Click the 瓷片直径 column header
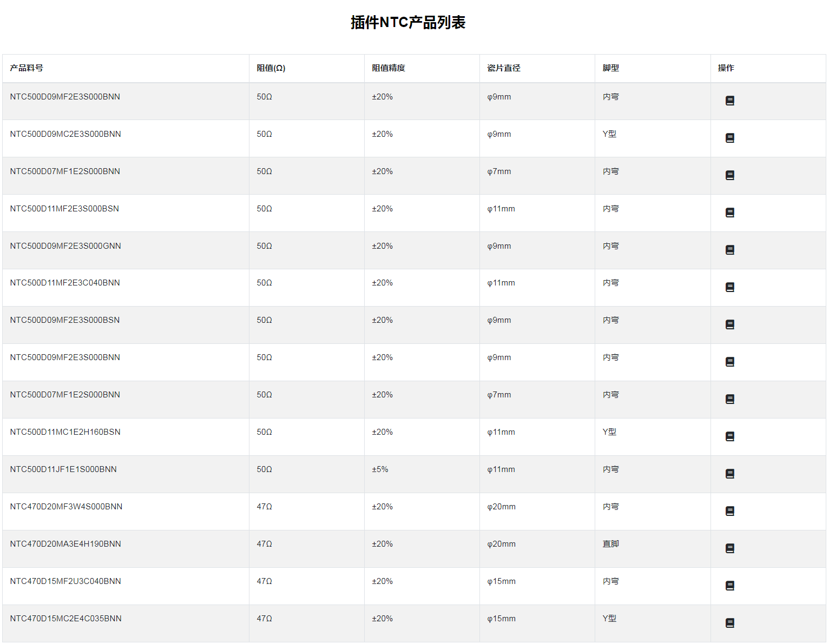 (503, 68)
